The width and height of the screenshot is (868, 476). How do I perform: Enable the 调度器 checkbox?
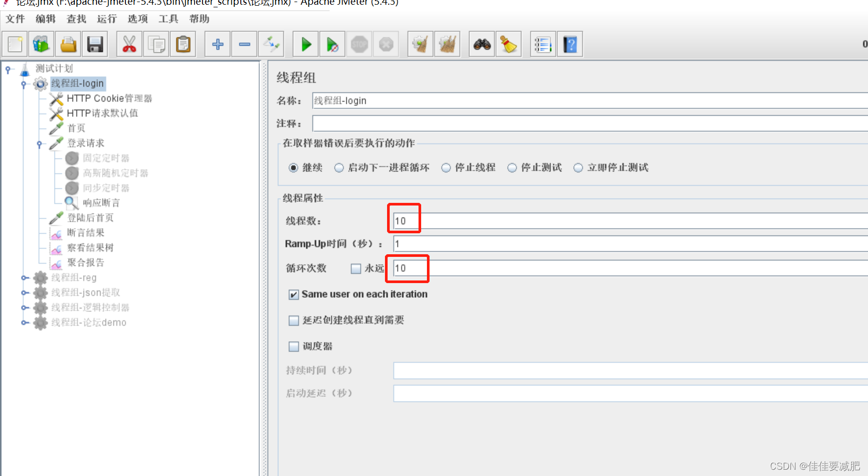[294, 347]
